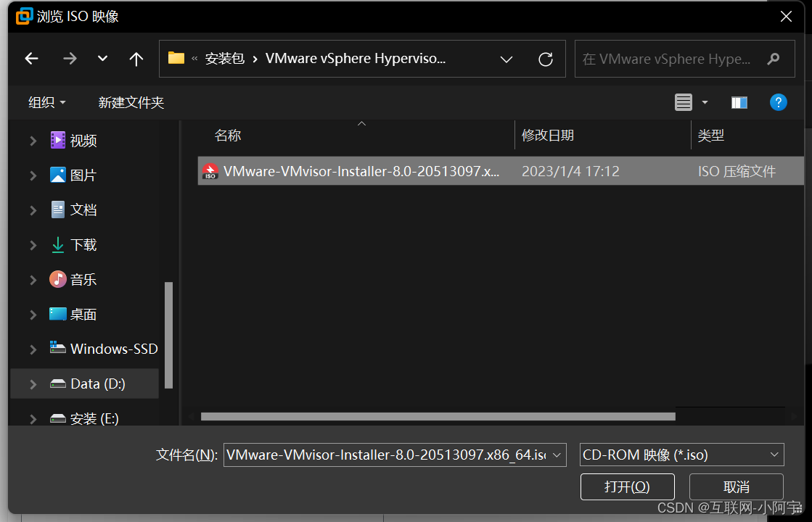Go back using the left arrow
Image resolution: width=812 pixels, height=522 pixels.
click(32, 59)
